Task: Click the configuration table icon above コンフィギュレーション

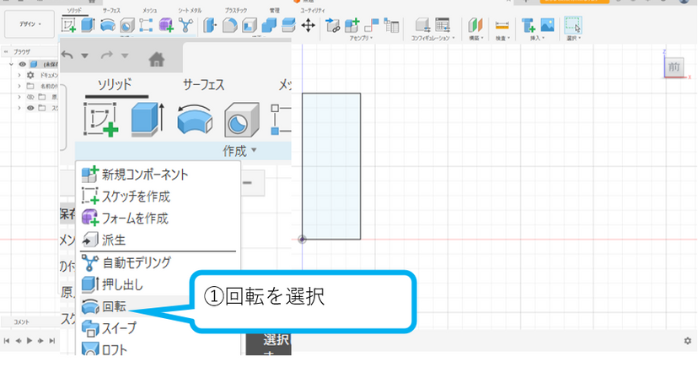Action: [442, 25]
